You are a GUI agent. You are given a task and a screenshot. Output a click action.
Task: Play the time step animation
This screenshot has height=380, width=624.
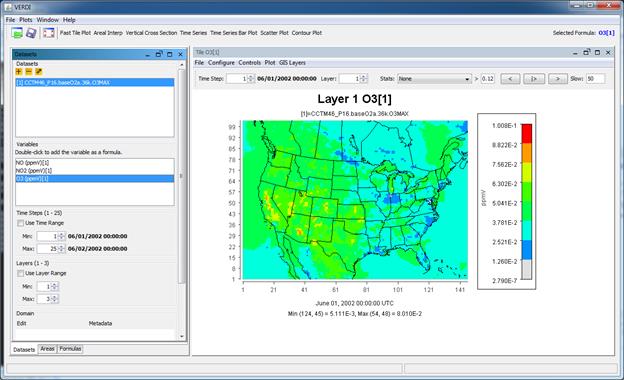click(534, 79)
